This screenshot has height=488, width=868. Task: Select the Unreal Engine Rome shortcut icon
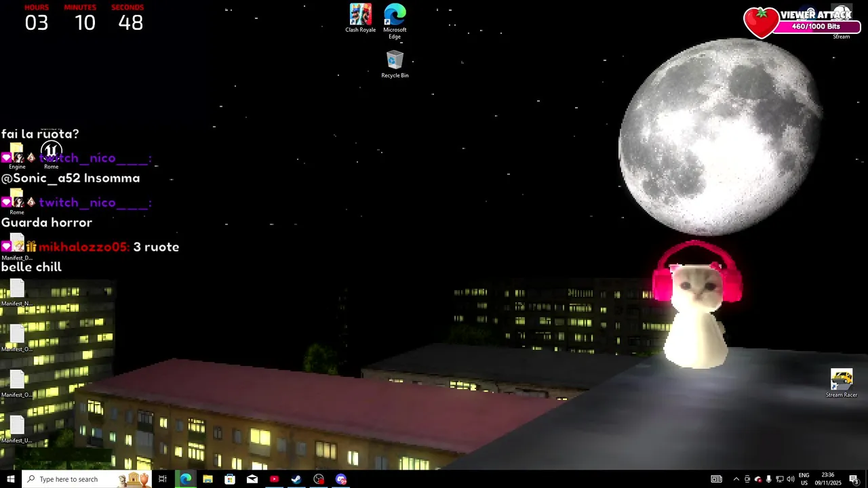[51, 155]
